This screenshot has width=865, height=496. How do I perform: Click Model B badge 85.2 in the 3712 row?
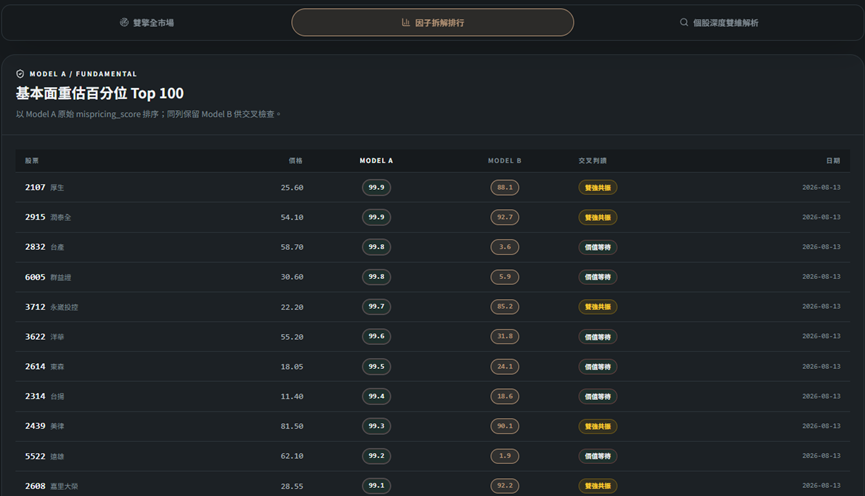tap(505, 307)
